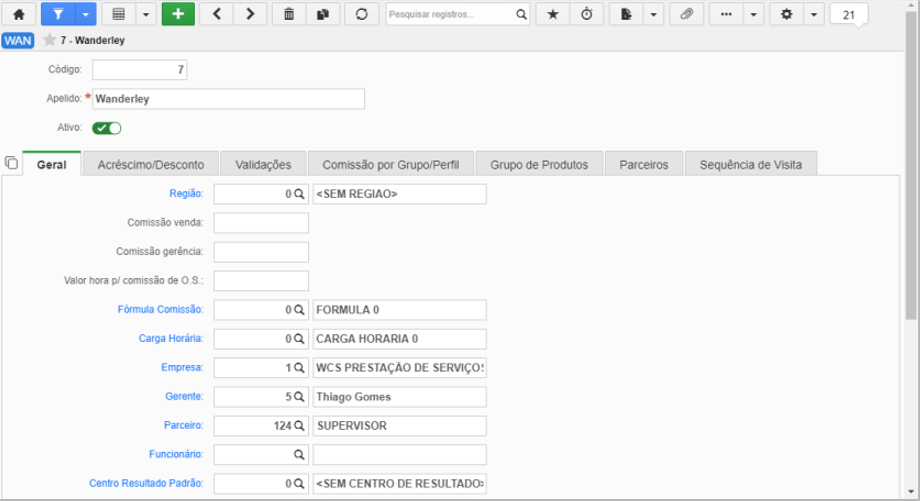
Task: Open the Sequência de Visita tab
Action: pyautogui.click(x=750, y=164)
